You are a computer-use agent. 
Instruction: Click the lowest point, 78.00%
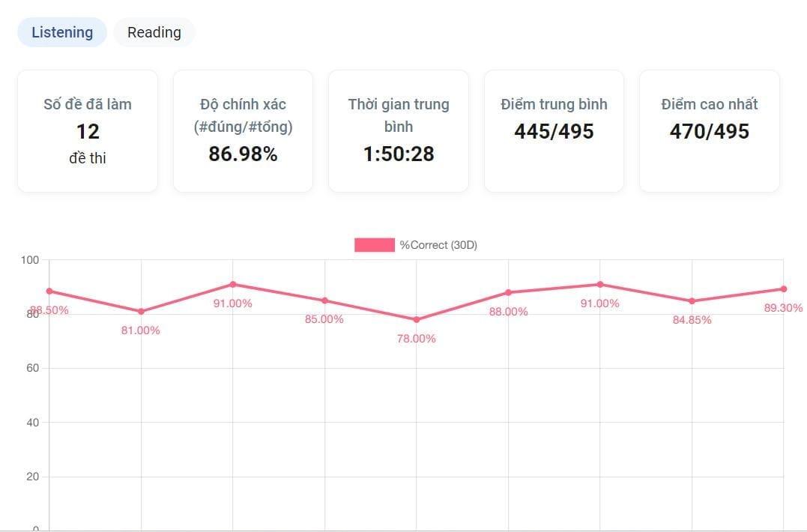click(x=417, y=319)
